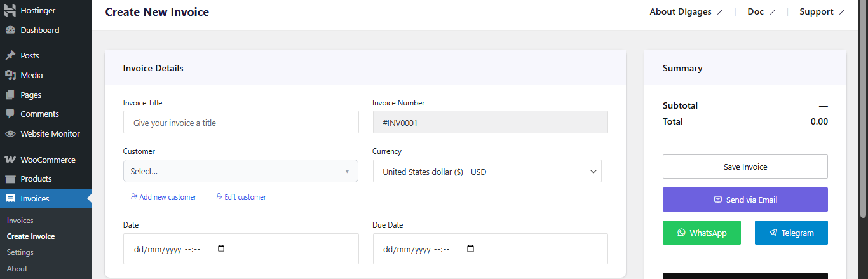Click the arrow icon beside Doc
Screen dimensions: 868x279
(x=773, y=12)
